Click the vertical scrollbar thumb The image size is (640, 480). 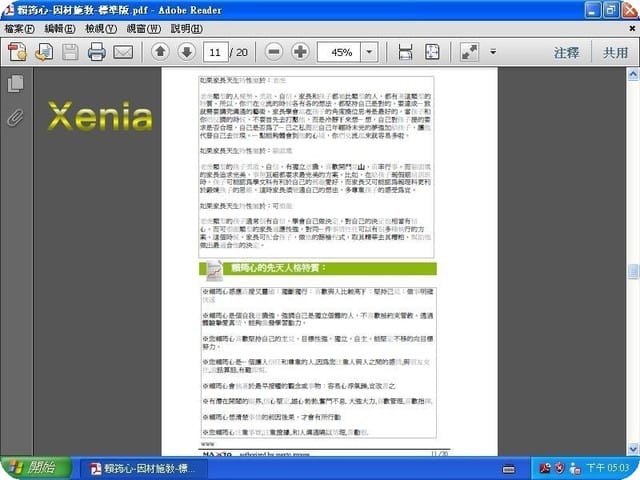pos(633,271)
